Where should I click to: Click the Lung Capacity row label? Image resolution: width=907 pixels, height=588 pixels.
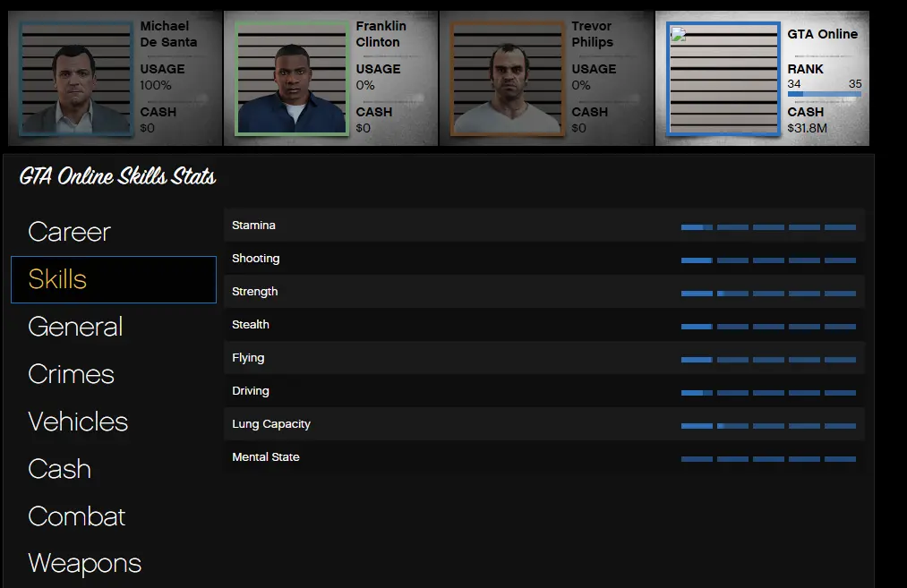click(271, 424)
